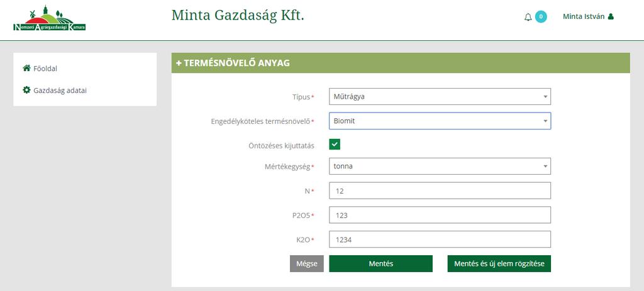
Task: Uncheck the Öntözéses kijuttatás checkbox
Action: (335, 145)
